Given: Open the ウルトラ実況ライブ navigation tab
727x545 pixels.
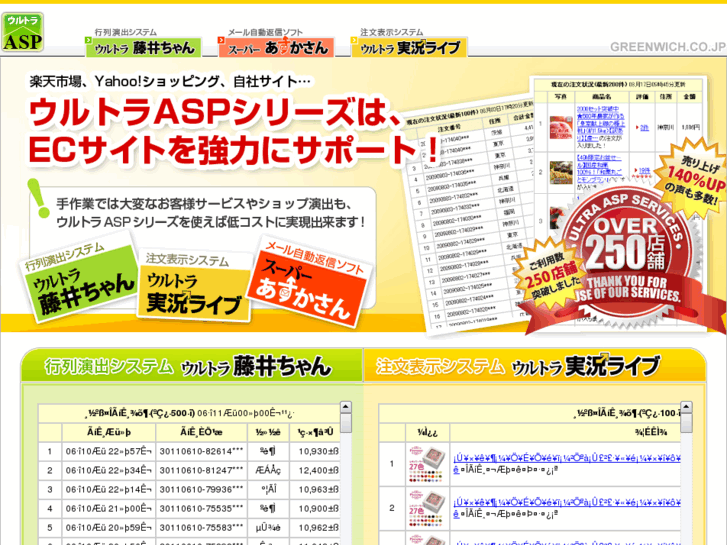Looking at the screenshot, I should pyautogui.click(x=409, y=47).
